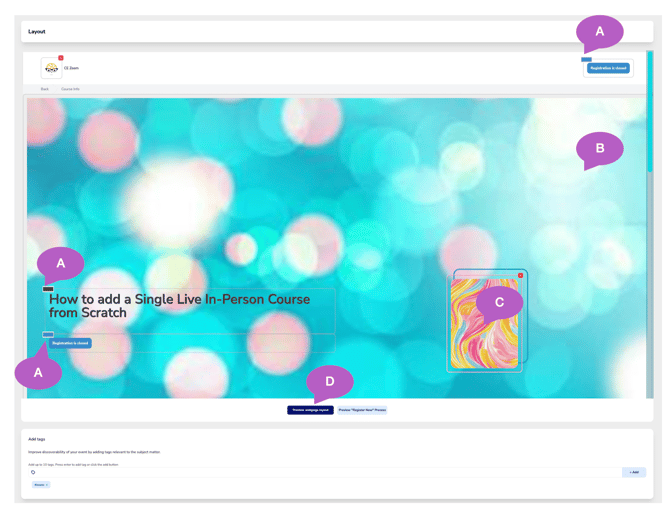The height and width of the screenshot is (515, 670).
Task: Click the tag icon in the tags input
Action: (33, 472)
